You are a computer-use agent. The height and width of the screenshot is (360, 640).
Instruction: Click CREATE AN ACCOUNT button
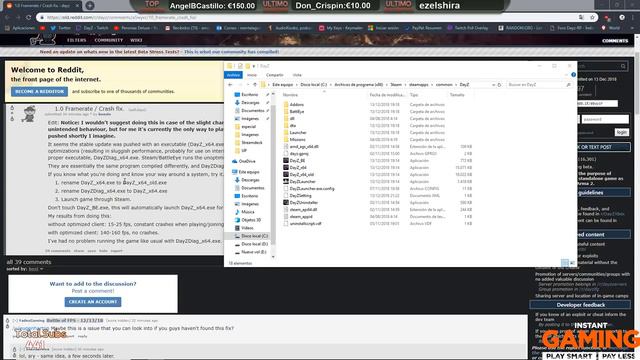tap(93, 302)
